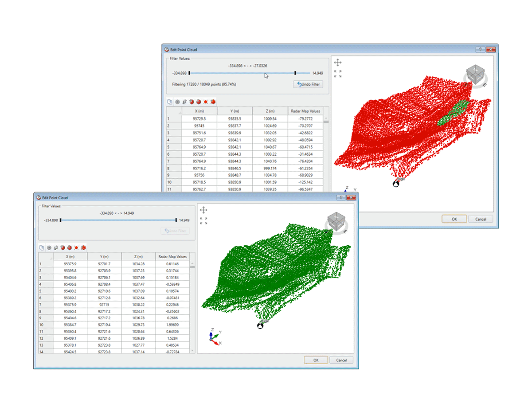Click Undo Filter in the back window

coord(308,84)
